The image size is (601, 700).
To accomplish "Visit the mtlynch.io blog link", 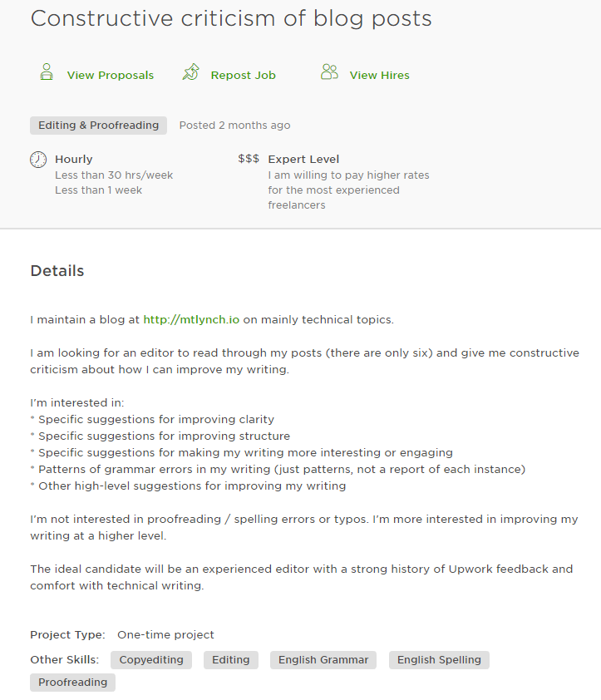I will (x=191, y=319).
